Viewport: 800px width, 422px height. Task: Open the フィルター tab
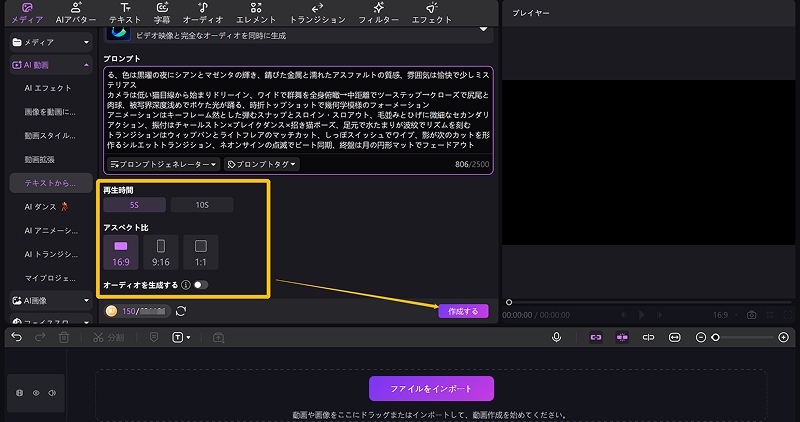point(379,13)
